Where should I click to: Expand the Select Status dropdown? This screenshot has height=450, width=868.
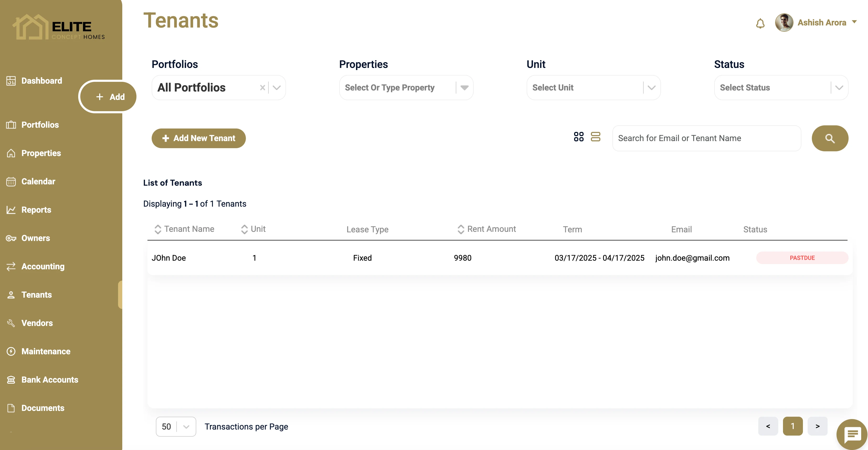coord(839,88)
